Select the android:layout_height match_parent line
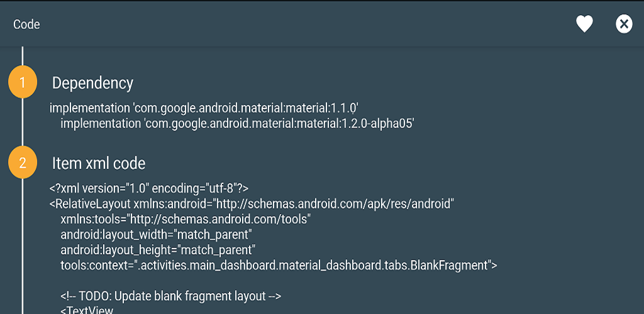The width and height of the screenshot is (644, 314). (x=158, y=250)
